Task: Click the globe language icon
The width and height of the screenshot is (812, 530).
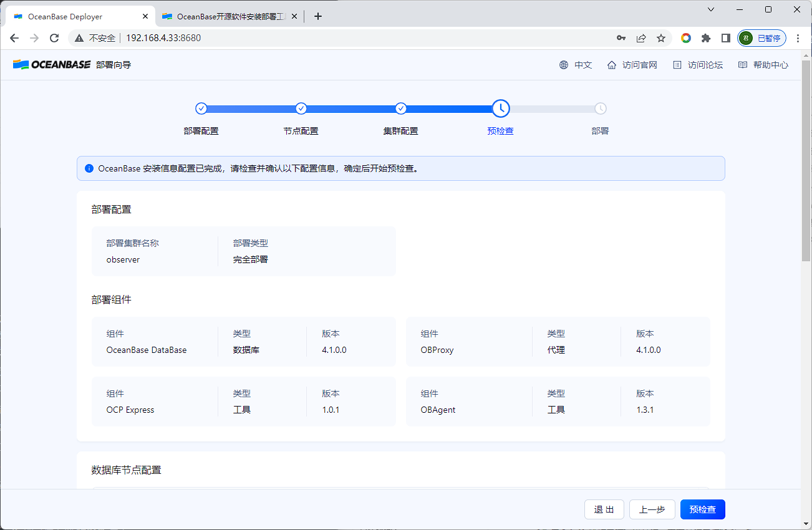Action: click(x=564, y=65)
